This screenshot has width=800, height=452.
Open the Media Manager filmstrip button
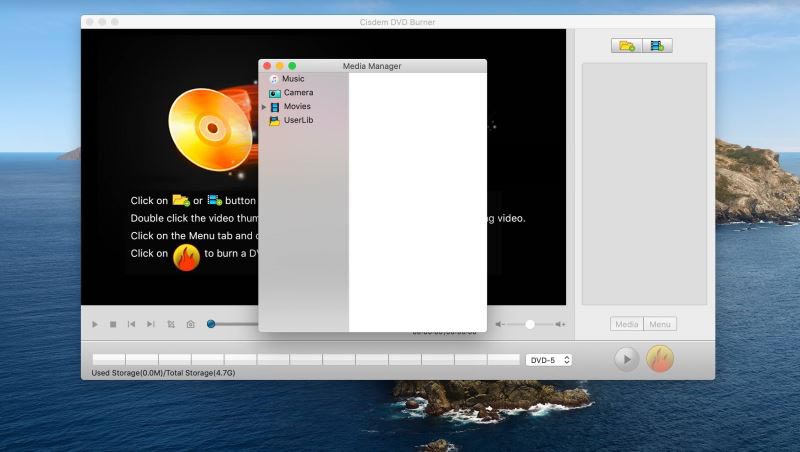[x=657, y=46]
